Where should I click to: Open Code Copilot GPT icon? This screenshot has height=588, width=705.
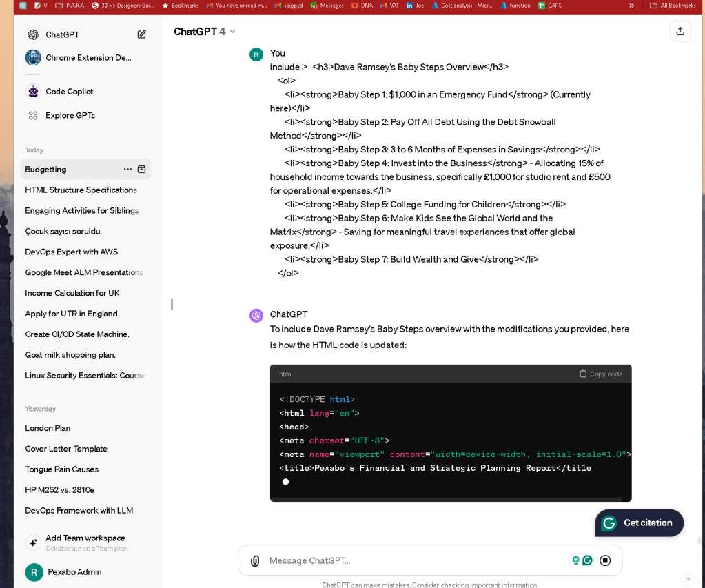pyautogui.click(x=33, y=91)
